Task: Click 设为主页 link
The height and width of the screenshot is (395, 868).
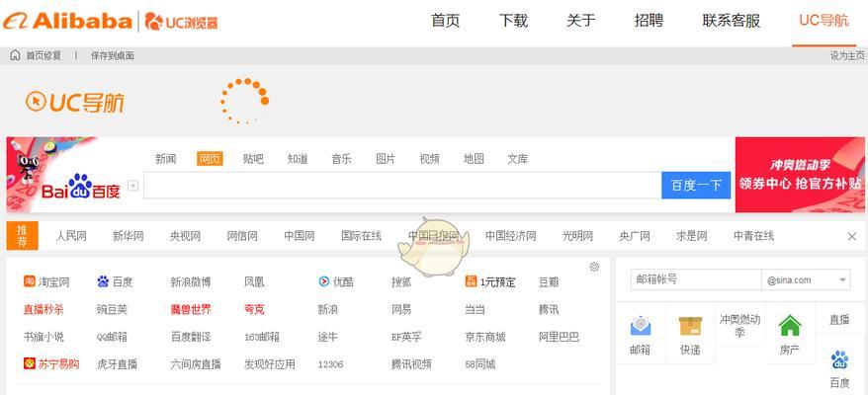Action: 847,55
